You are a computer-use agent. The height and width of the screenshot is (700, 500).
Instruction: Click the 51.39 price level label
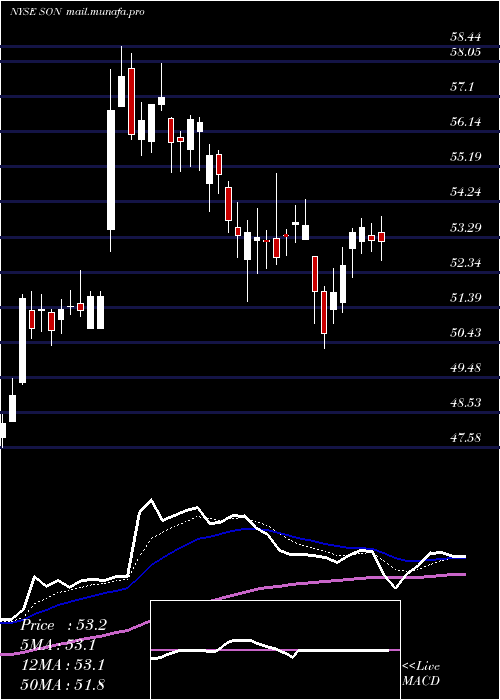click(465, 298)
